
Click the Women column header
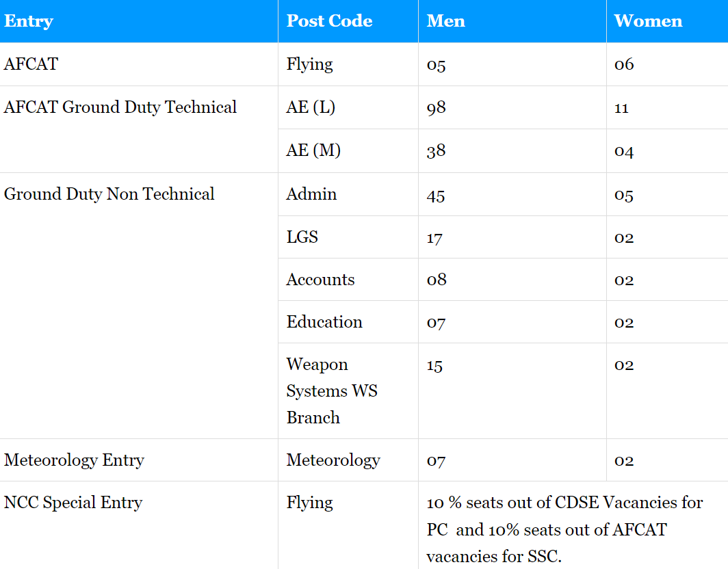[648, 21]
